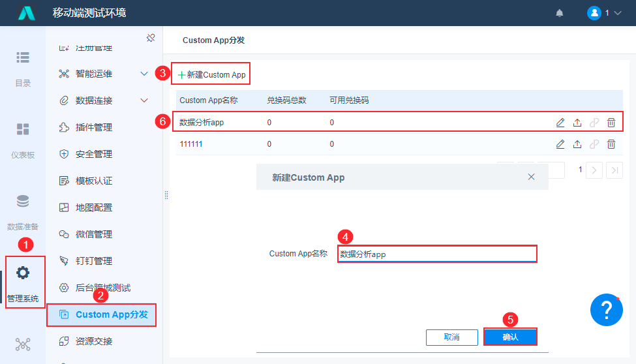The height and width of the screenshot is (364, 636).
Task: Click the edit pencil icon for 数据分析app
Action: 560,122
